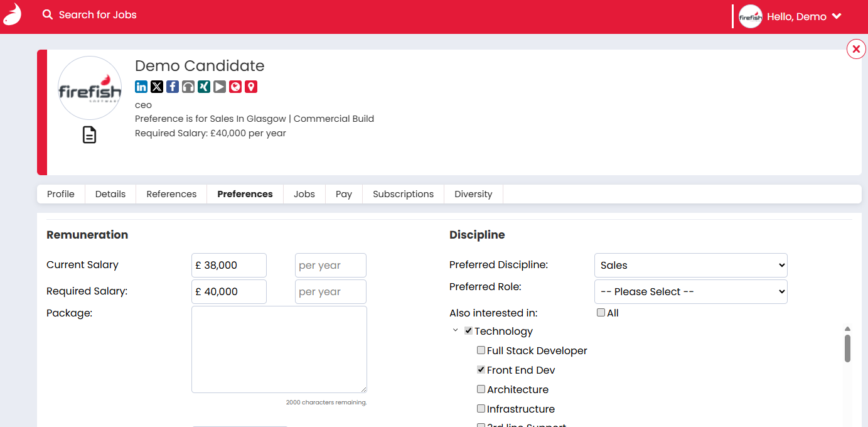The height and width of the screenshot is (427, 868).
Task: Open the Xing profile icon
Action: tap(204, 87)
